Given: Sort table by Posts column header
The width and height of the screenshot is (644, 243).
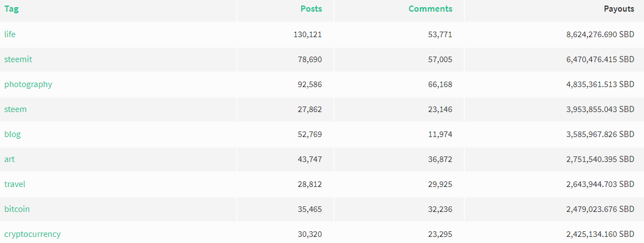Looking at the screenshot, I should pos(311,9).
